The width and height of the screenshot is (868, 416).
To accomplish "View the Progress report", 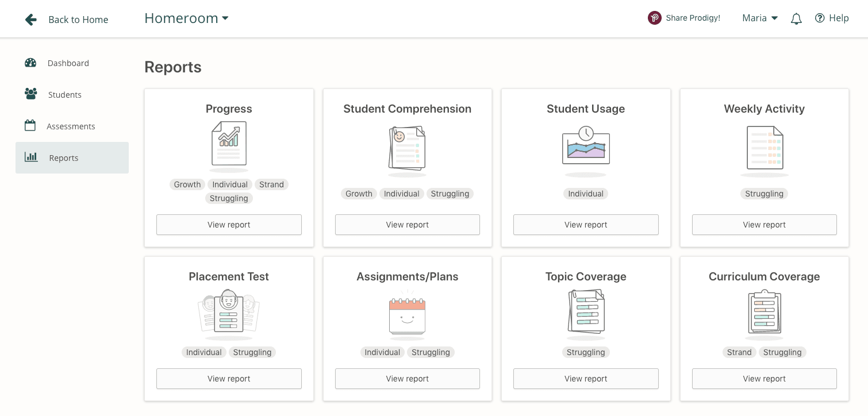I will pyautogui.click(x=229, y=225).
